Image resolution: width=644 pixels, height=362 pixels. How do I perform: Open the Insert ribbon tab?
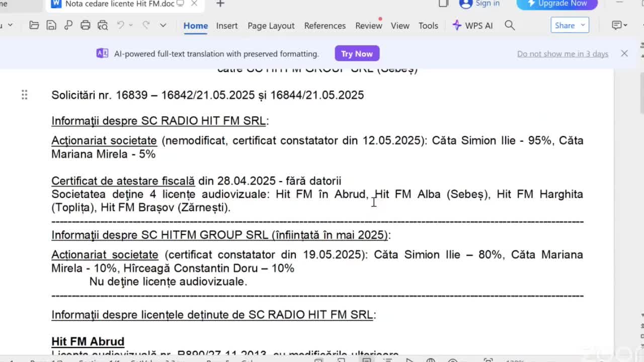coord(227,26)
